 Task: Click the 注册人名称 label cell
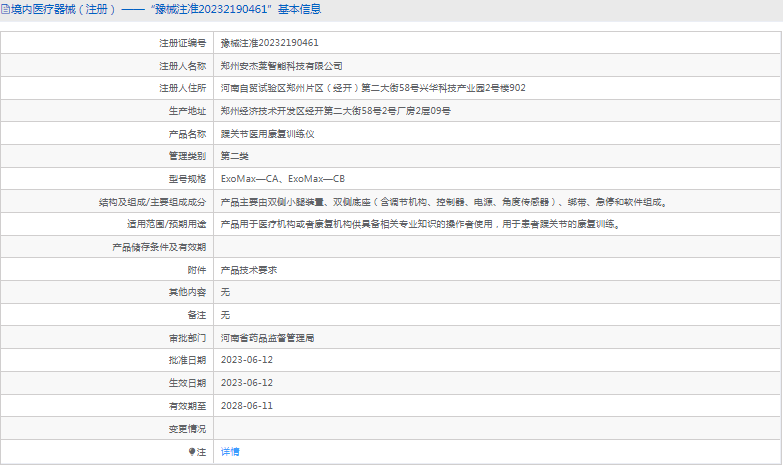[x=107, y=66]
